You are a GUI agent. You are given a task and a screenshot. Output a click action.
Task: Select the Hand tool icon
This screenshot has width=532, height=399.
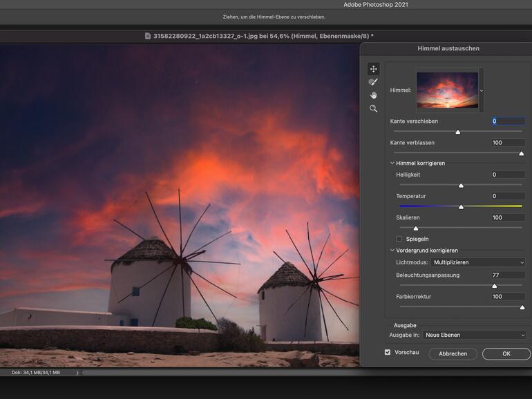point(374,95)
